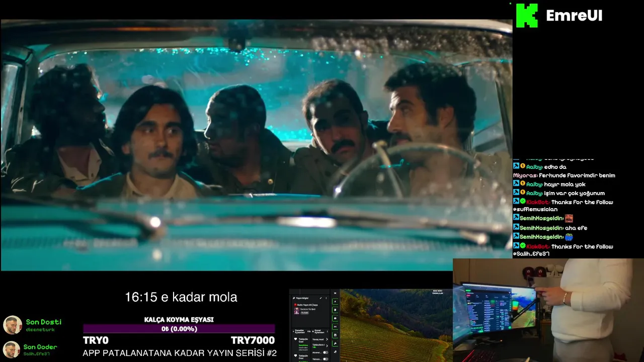644x362 pixels.
Task: Open the lightning bolt panel in dashboard sidebar
Action: pos(335,302)
